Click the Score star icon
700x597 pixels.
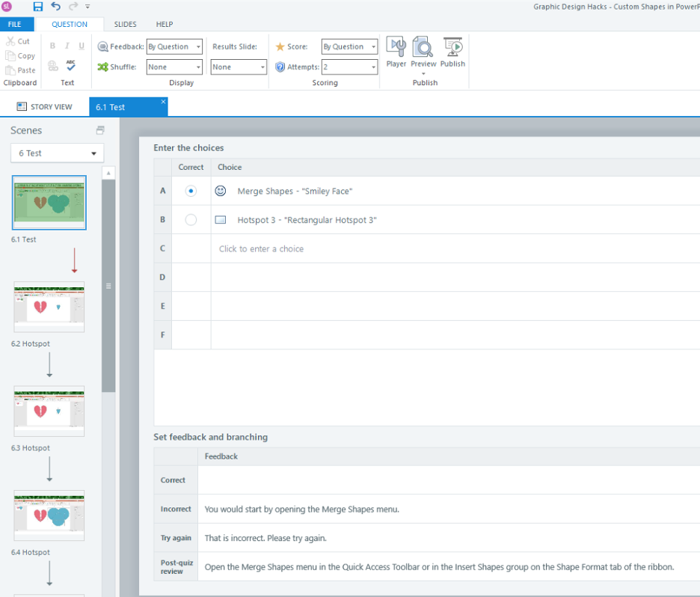279,46
